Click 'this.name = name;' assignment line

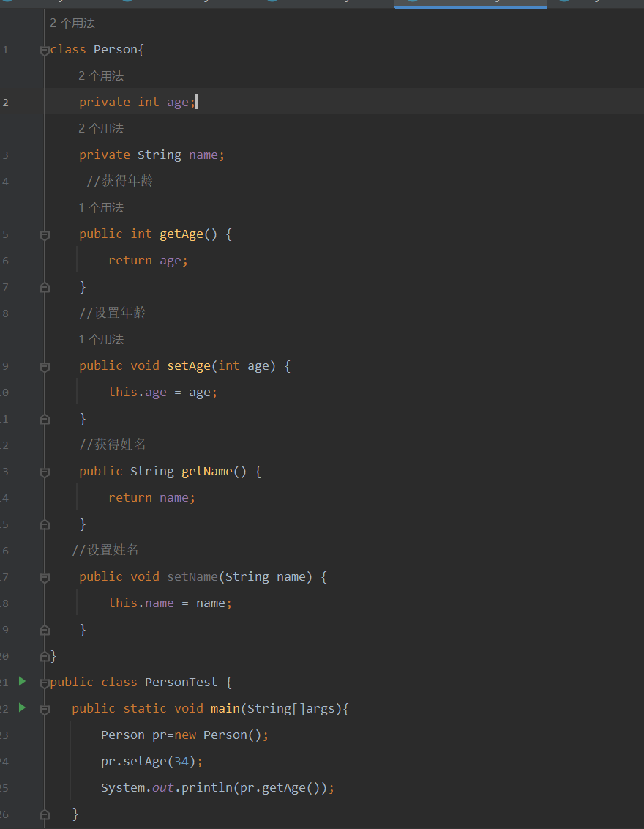[170, 603]
